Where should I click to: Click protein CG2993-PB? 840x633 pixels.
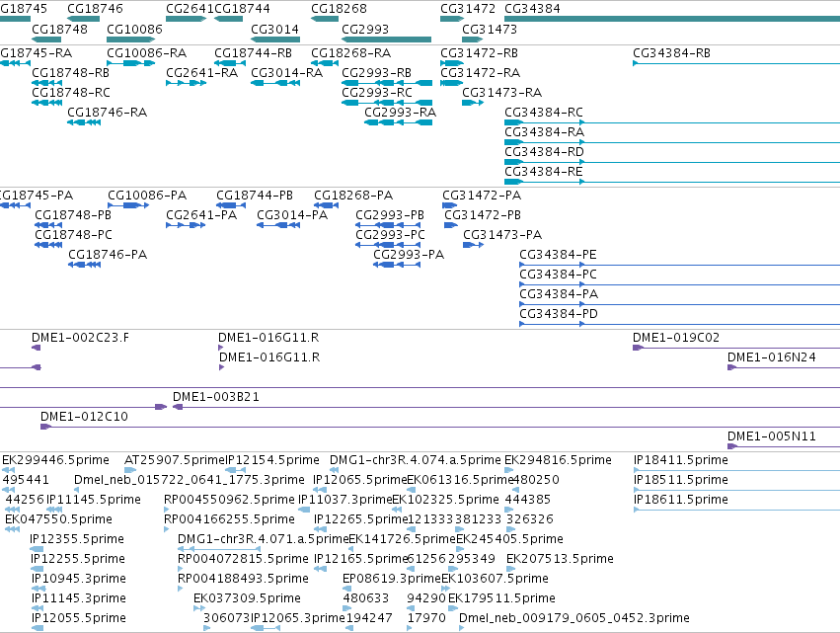(388, 225)
